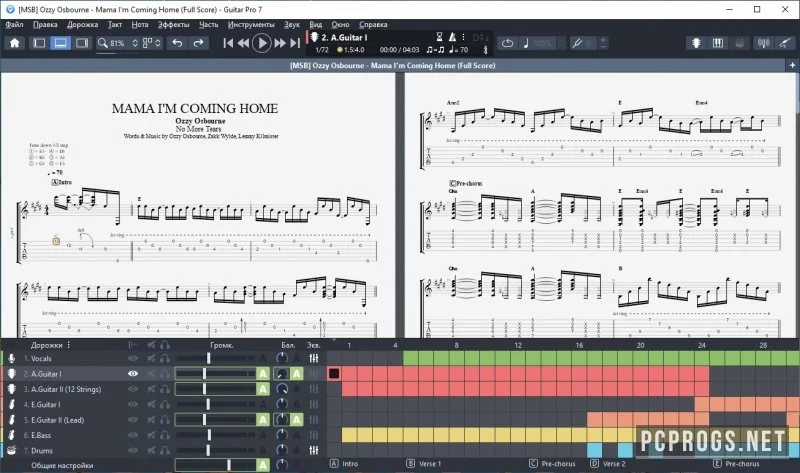Click the E.Bass track instrument icon
The width and height of the screenshot is (800, 473).
pos(11,435)
